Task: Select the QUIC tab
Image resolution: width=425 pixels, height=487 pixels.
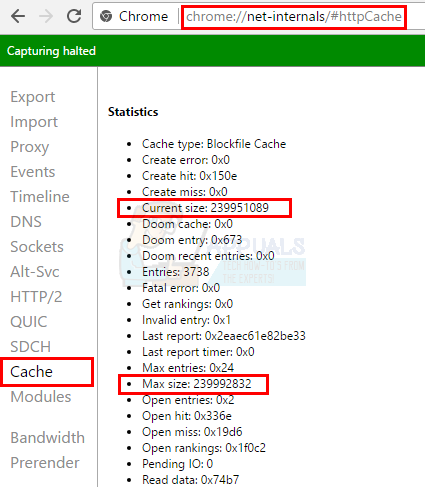Action: 29,322
